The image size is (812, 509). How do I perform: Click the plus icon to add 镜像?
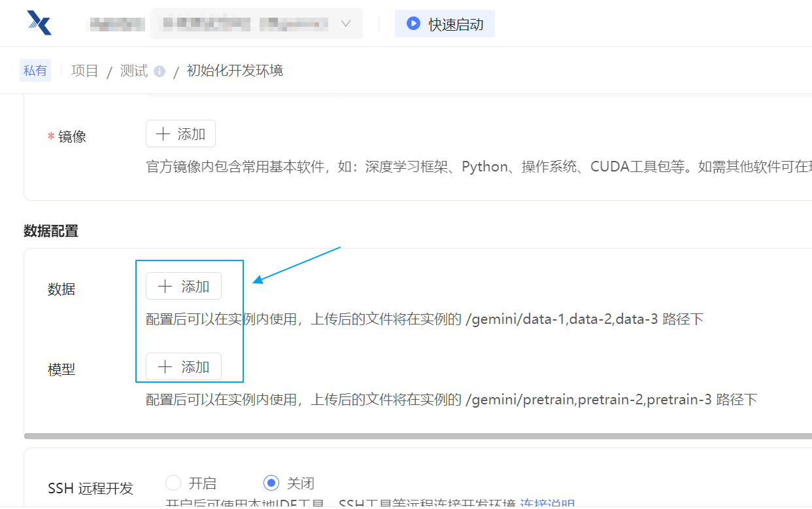[162, 134]
